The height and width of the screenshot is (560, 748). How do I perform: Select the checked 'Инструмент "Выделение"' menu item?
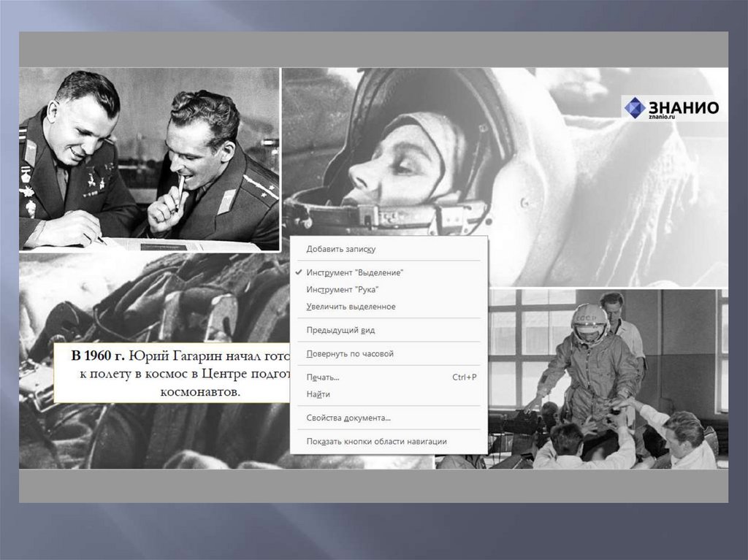click(x=389, y=272)
